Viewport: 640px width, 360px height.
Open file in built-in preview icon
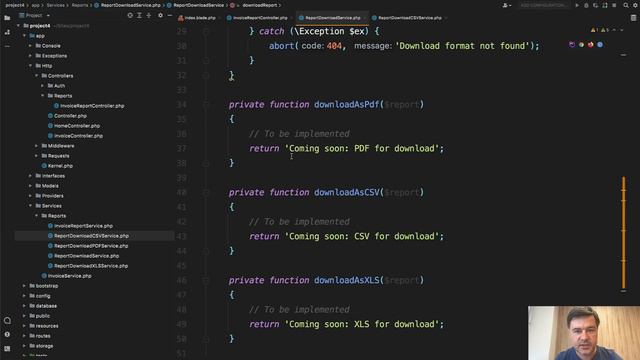point(572,44)
